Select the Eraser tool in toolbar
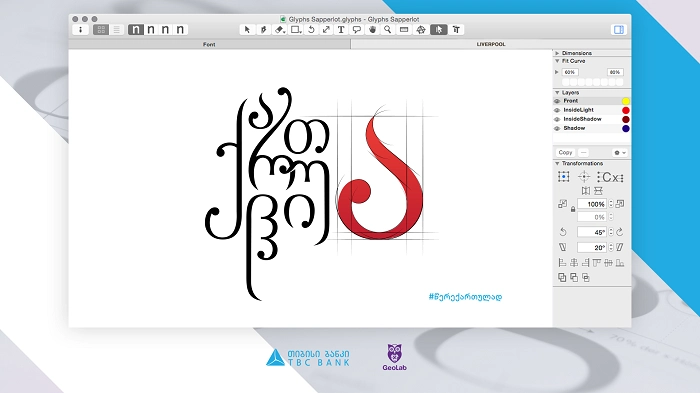This screenshot has height=393, width=700. (x=280, y=30)
